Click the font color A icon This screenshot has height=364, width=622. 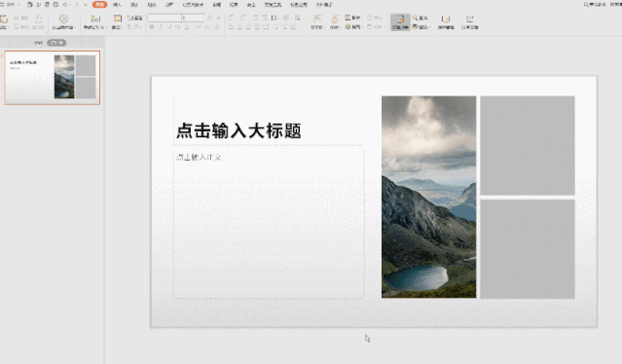[x=187, y=27]
